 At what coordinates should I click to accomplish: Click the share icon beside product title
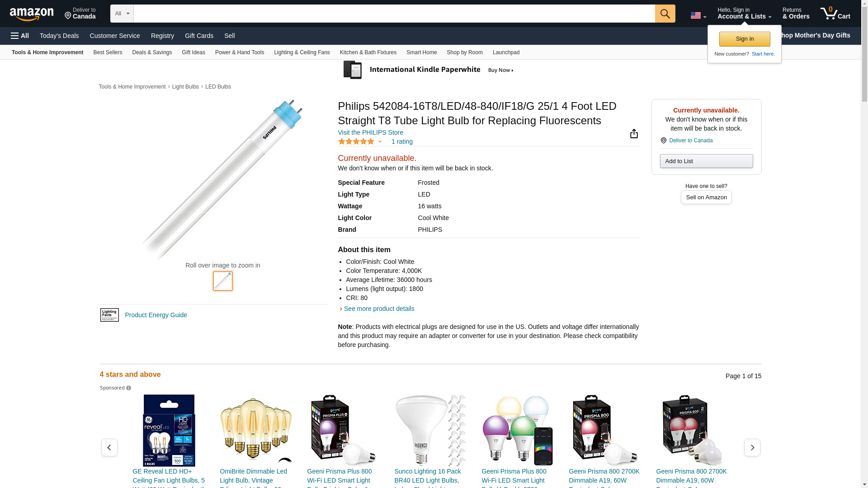click(634, 133)
